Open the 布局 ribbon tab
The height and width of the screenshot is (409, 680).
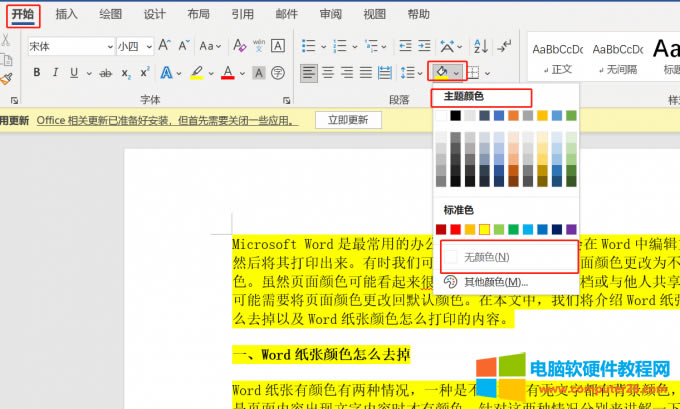[x=198, y=15]
